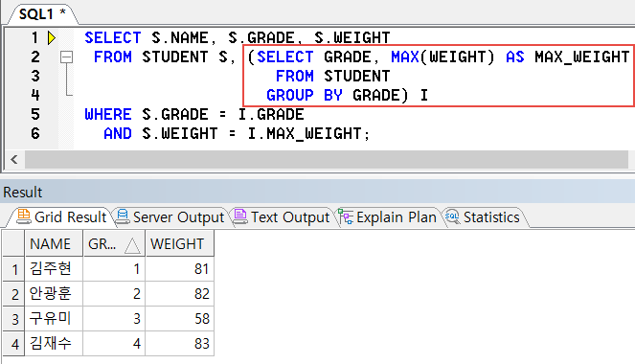Click the cell containing 김재수
Viewport: 635px width, 364px height.
54,344
